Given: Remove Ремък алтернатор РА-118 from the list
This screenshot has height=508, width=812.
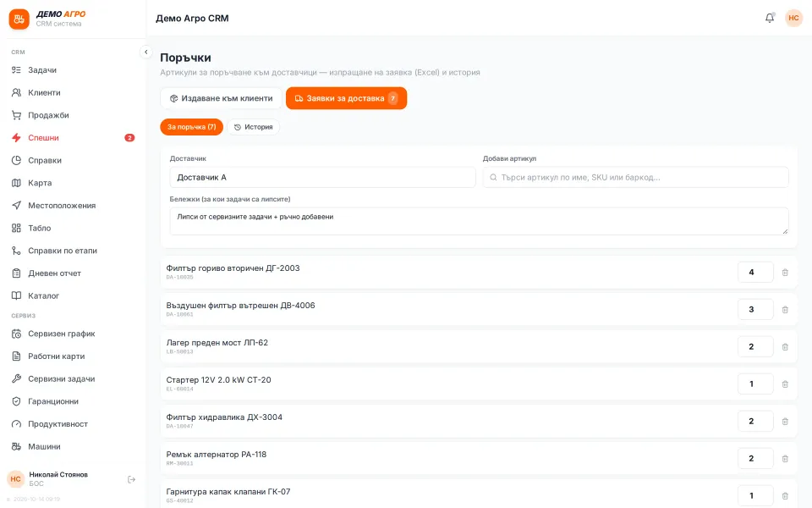Looking at the screenshot, I should (x=785, y=459).
